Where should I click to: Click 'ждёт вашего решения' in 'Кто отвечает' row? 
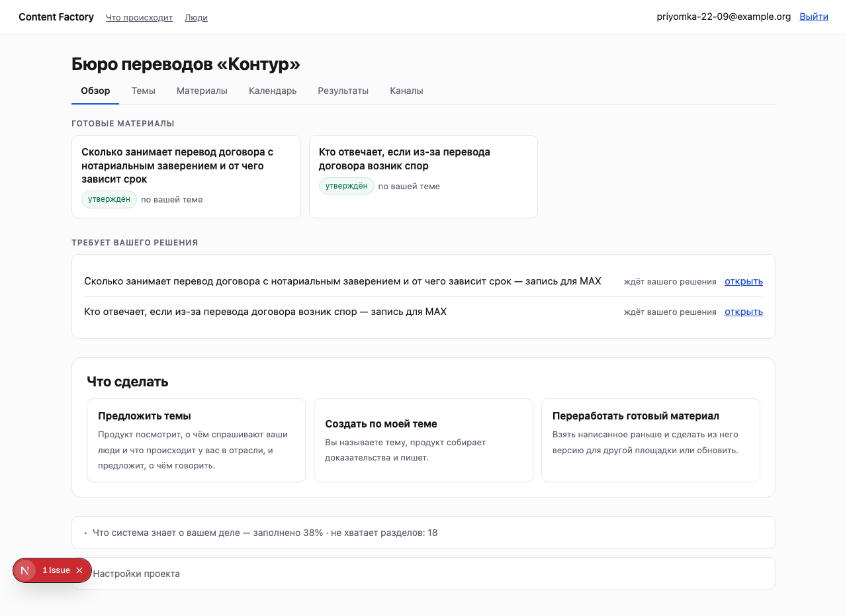pos(670,312)
